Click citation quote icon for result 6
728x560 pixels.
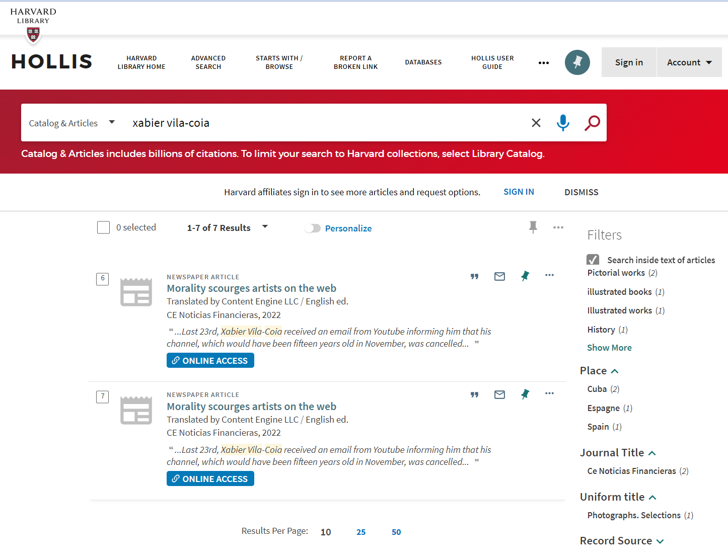[x=474, y=276]
